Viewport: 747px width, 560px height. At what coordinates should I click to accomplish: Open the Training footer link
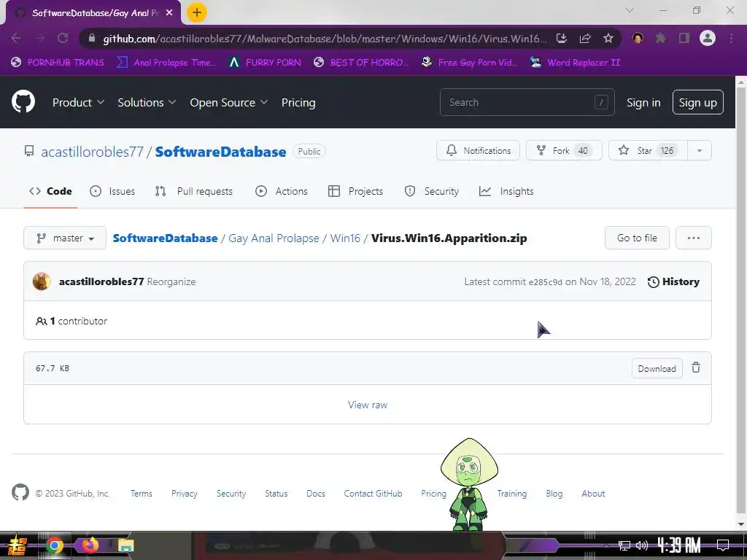[511, 494]
